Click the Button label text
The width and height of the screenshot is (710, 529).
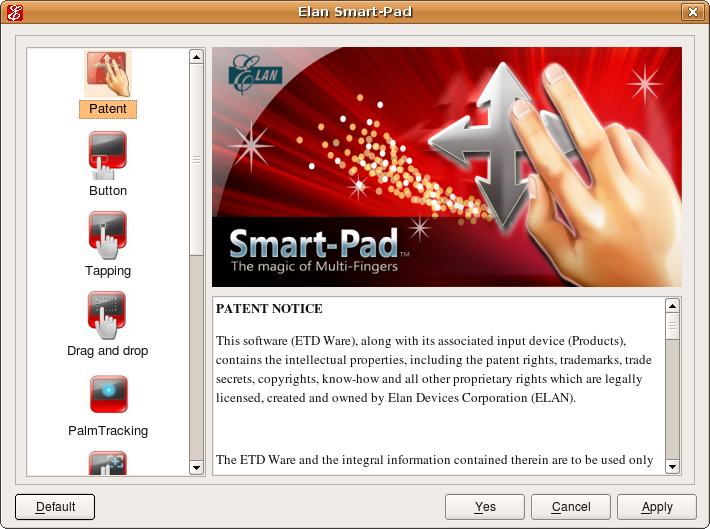pos(108,191)
